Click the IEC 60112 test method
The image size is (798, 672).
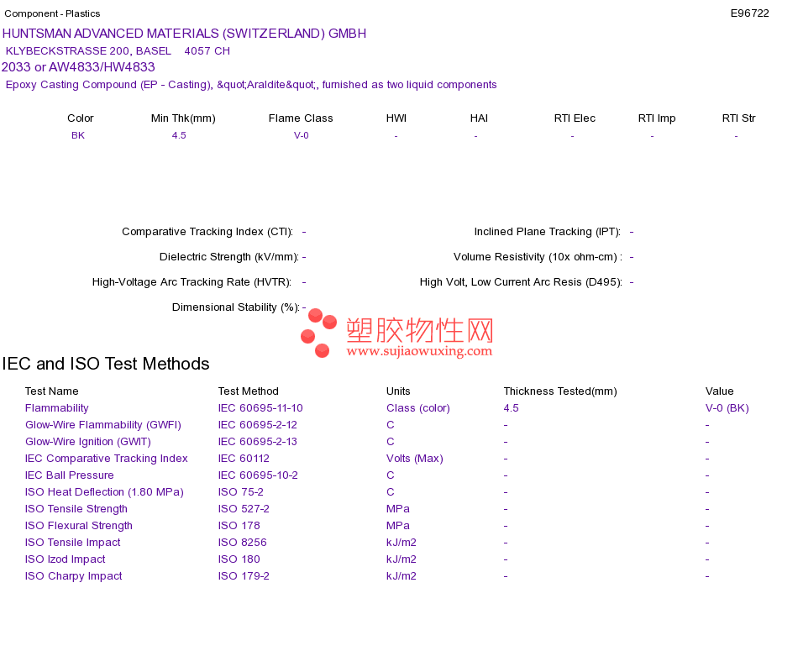tap(244, 459)
